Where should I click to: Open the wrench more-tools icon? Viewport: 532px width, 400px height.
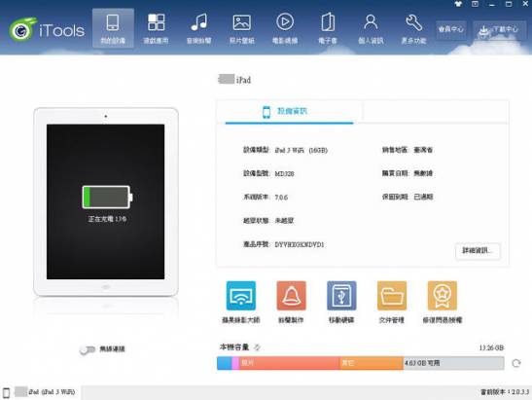[413, 28]
